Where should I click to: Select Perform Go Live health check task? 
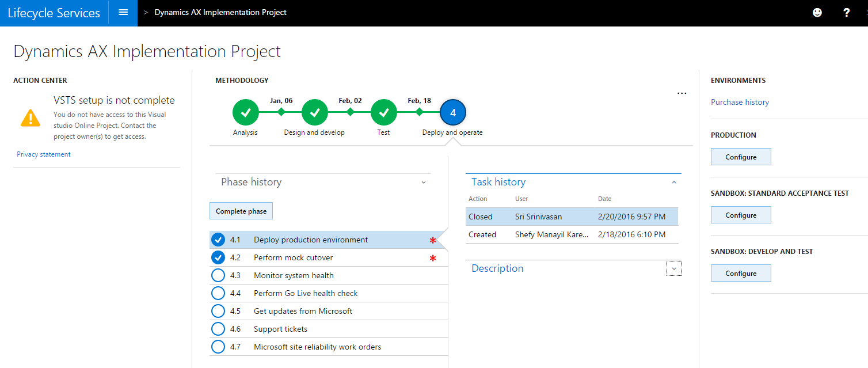point(306,294)
